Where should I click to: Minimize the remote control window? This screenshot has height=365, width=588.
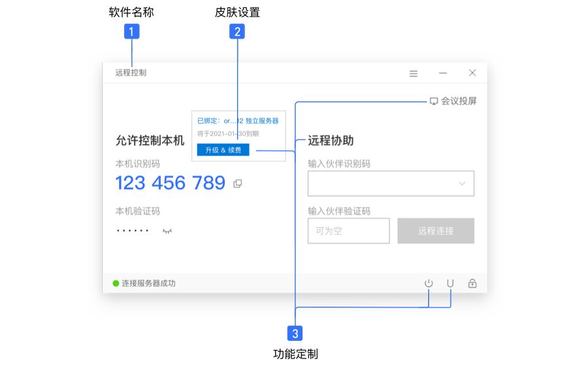[443, 73]
